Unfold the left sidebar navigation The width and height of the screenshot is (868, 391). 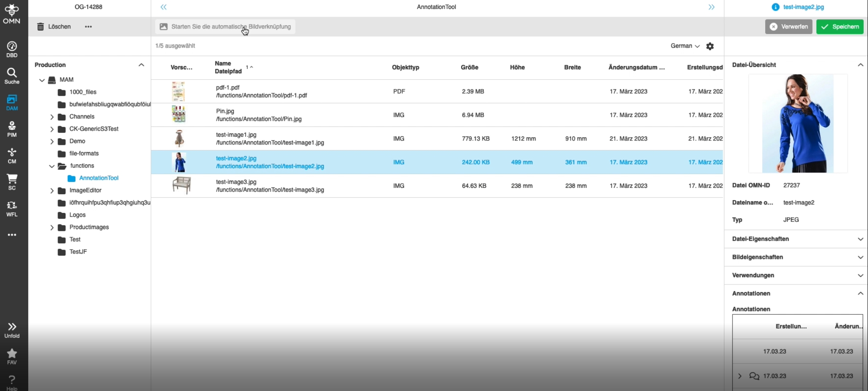coord(12,330)
